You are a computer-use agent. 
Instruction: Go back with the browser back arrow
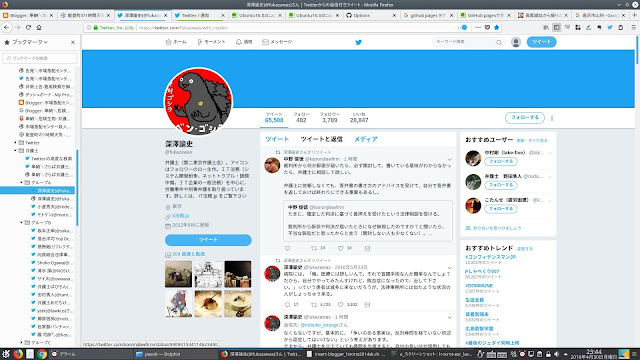point(7,27)
